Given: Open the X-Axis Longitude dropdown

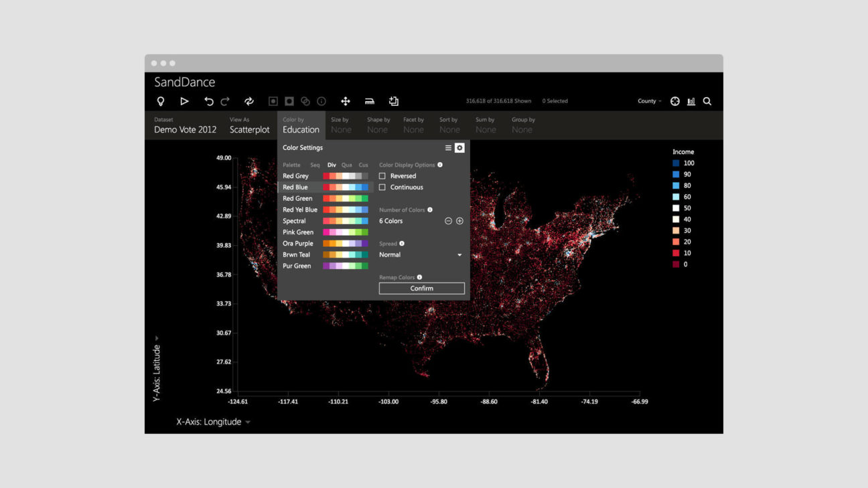Looking at the screenshot, I should pyautogui.click(x=213, y=422).
